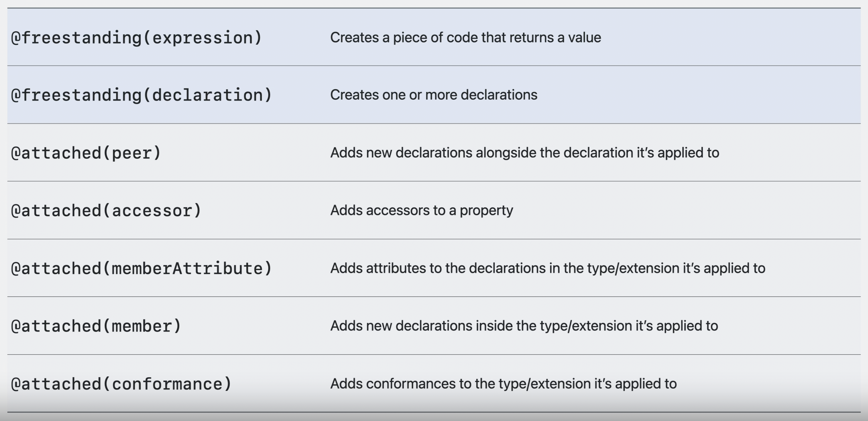Select the @freestanding(declaration) code label
The image size is (868, 421).
(x=141, y=95)
